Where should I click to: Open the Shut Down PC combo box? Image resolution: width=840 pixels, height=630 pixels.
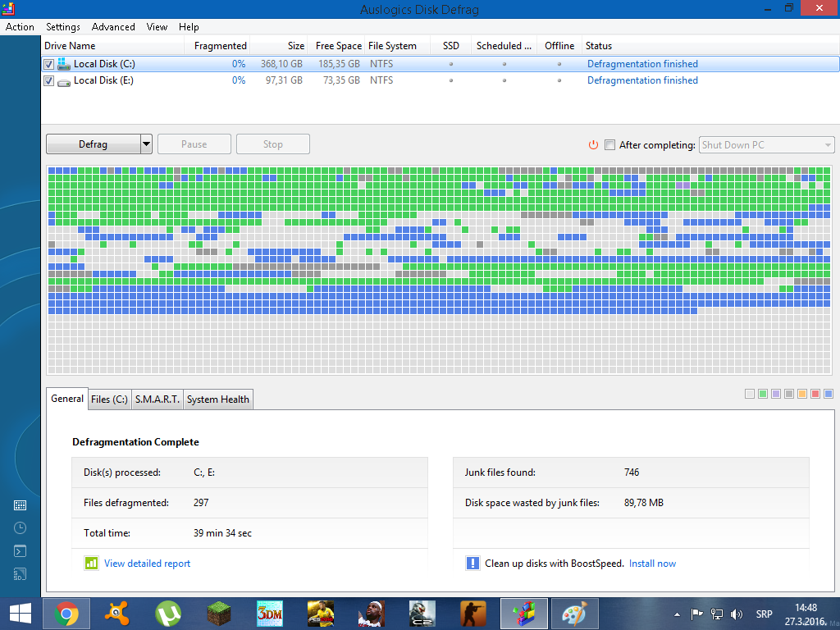767,144
